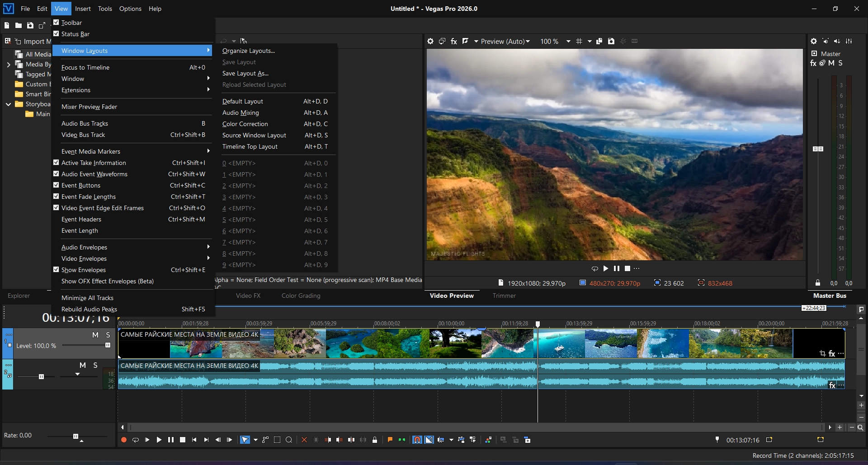This screenshot has width=868, height=465.
Task: Click Organize Layouts... menu entry
Action: pyautogui.click(x=248, y=51)
